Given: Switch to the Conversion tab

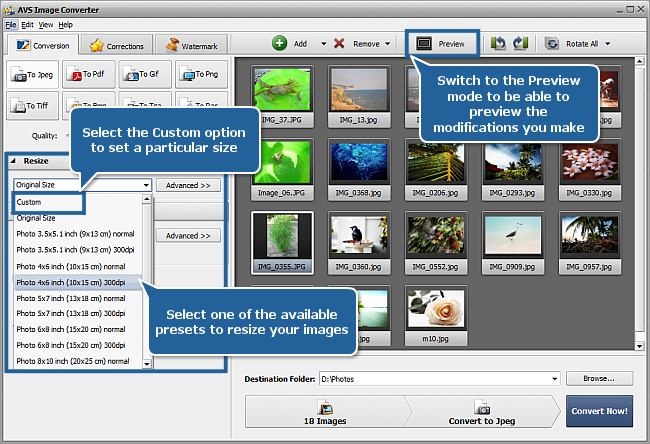Looking at the screenshot, I should click(x=43, y=46).
